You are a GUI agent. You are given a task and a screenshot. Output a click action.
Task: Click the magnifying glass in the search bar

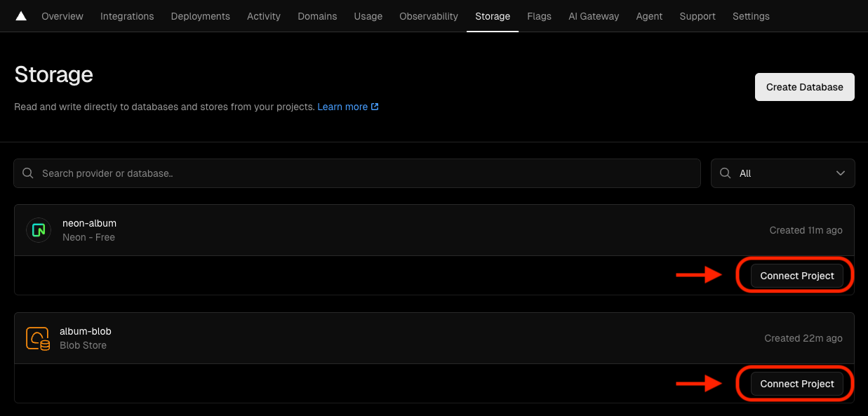coord(28,173)
